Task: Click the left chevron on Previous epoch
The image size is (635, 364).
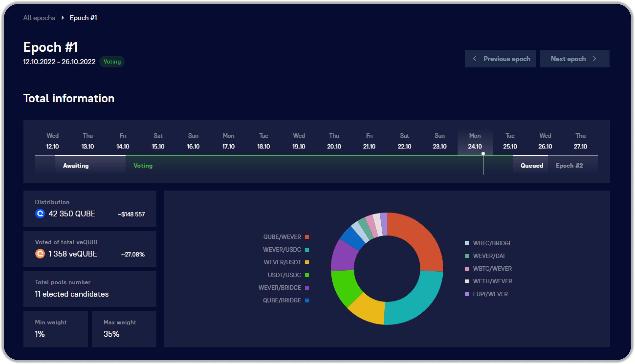Action: point(474,59)
